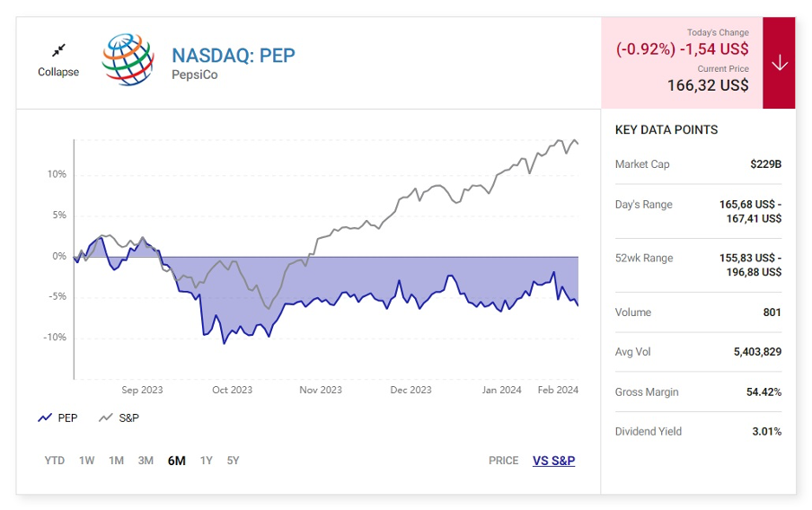The image size is (812, 510).
Task: Open the NASDAQ: PEP ticker link
Action: click(x=234, y=55)
